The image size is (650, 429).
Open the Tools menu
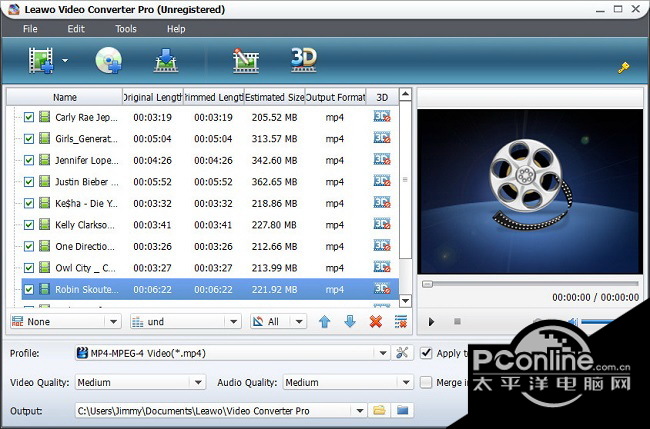(125, 29)
